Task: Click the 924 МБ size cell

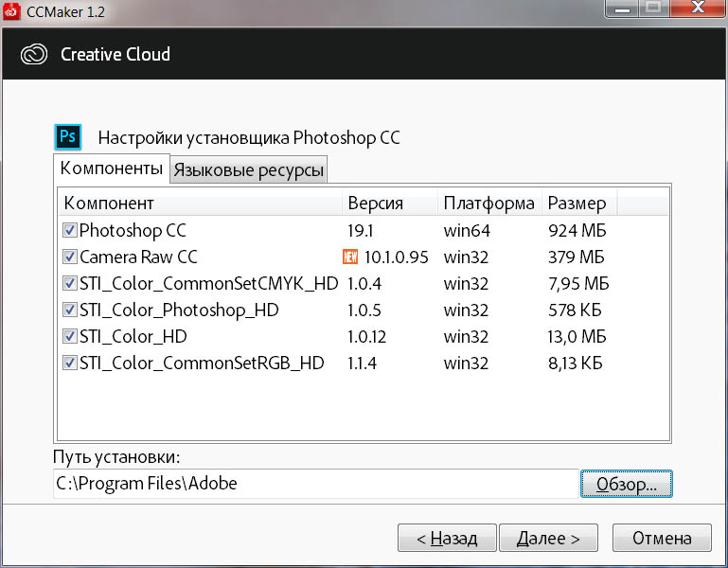Action: [577, 230]
